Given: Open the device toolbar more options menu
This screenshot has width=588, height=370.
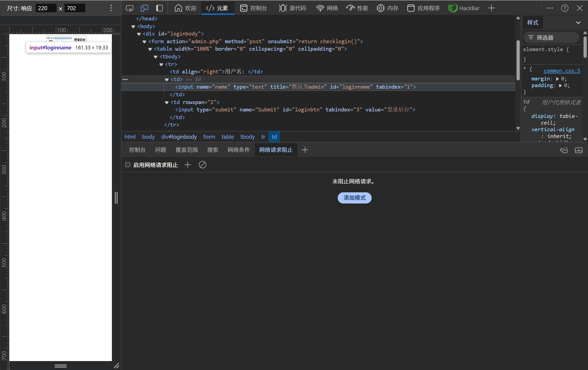Looking at the screenshot, I should click(x=111, y=8).
